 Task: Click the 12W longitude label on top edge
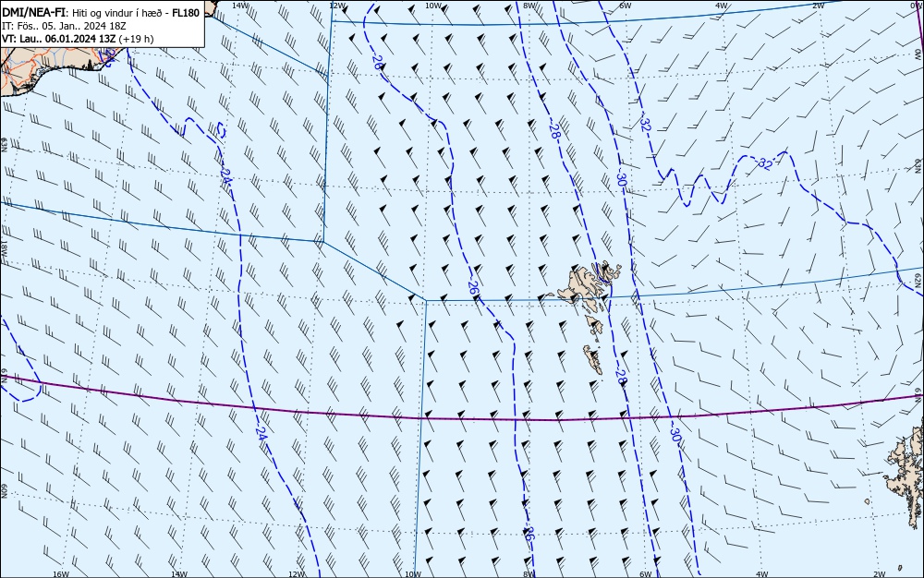click(x=337, y=6)
